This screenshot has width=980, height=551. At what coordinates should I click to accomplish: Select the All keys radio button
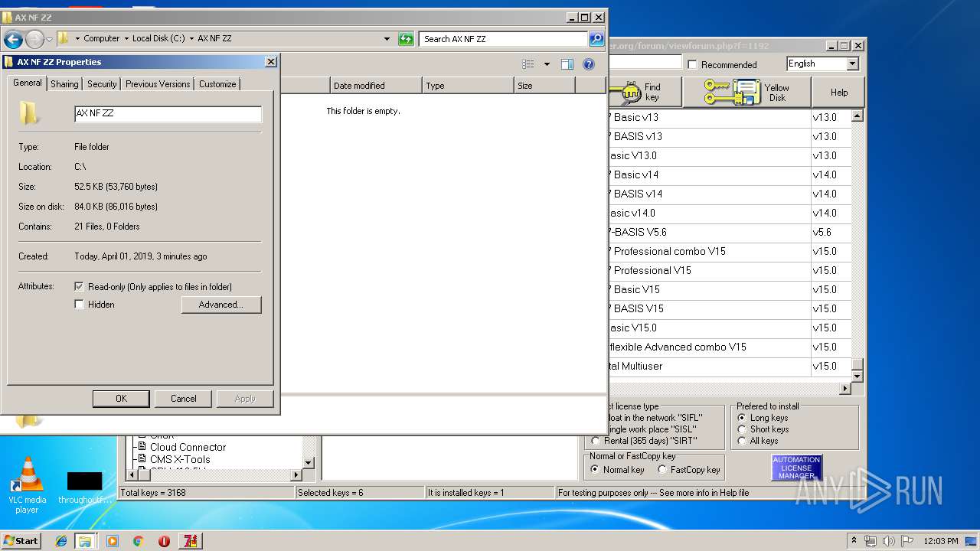point(742,441)
